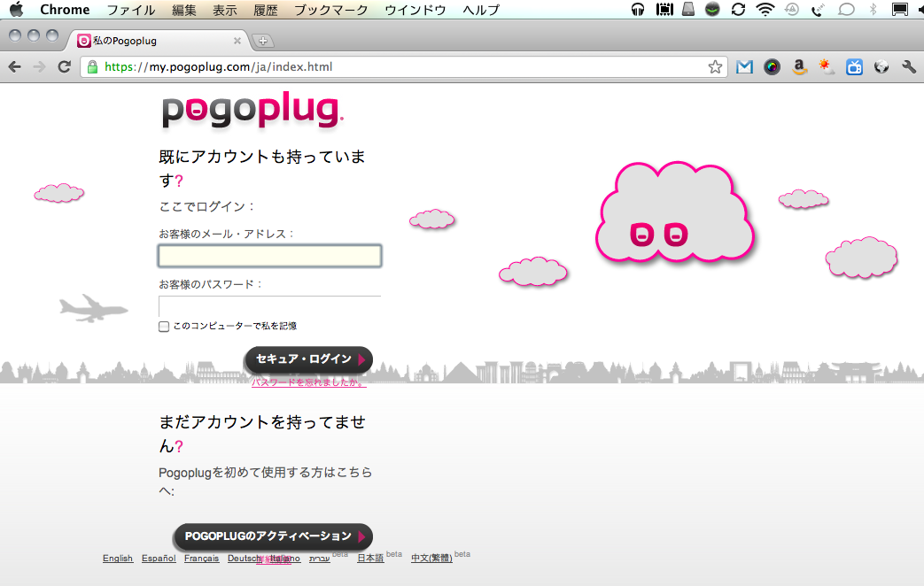This screenshot has height=586, width=924.
Task: Click the パスワードを忘れましたか link
Action: click(x=309, y=382)
